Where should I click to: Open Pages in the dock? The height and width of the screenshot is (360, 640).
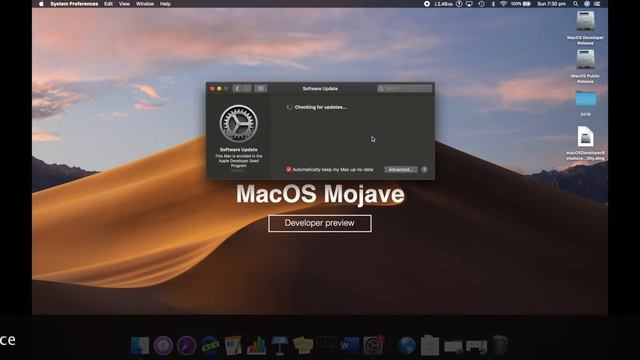233,345
